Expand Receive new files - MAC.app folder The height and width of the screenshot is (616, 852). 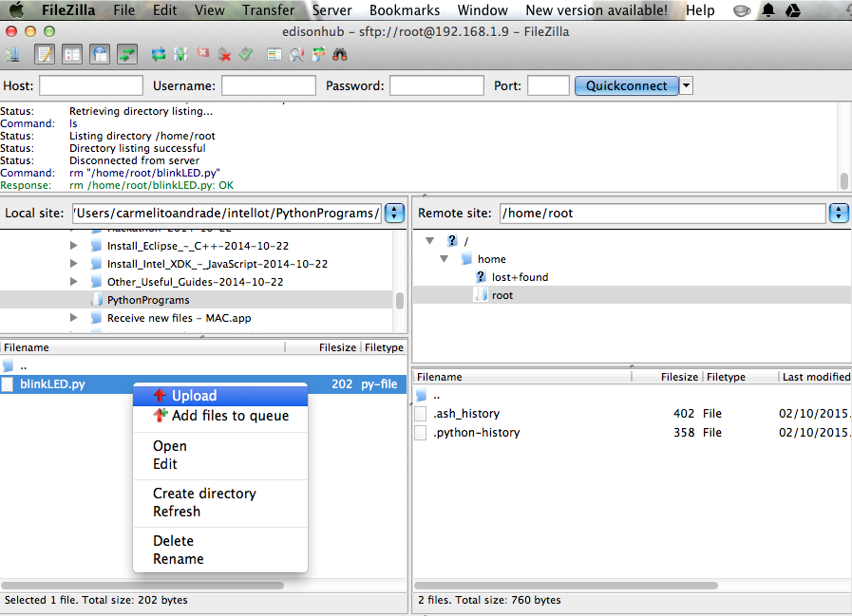[x=73, y=317]
